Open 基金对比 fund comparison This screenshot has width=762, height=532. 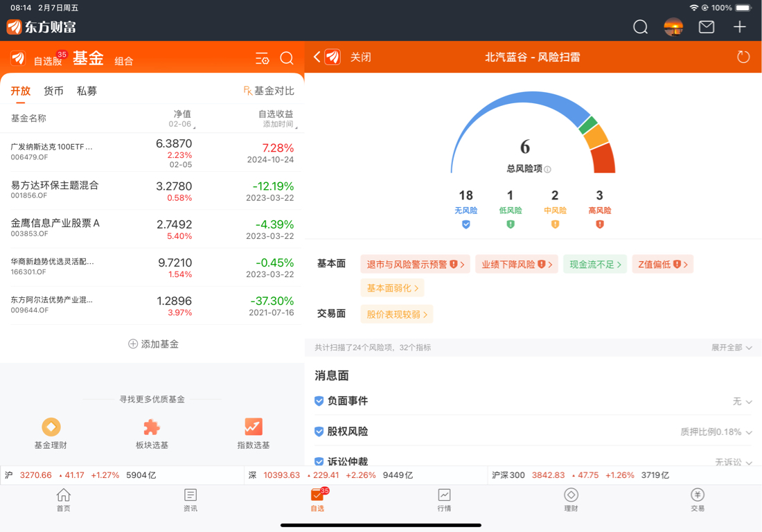(x=269, y=91)
